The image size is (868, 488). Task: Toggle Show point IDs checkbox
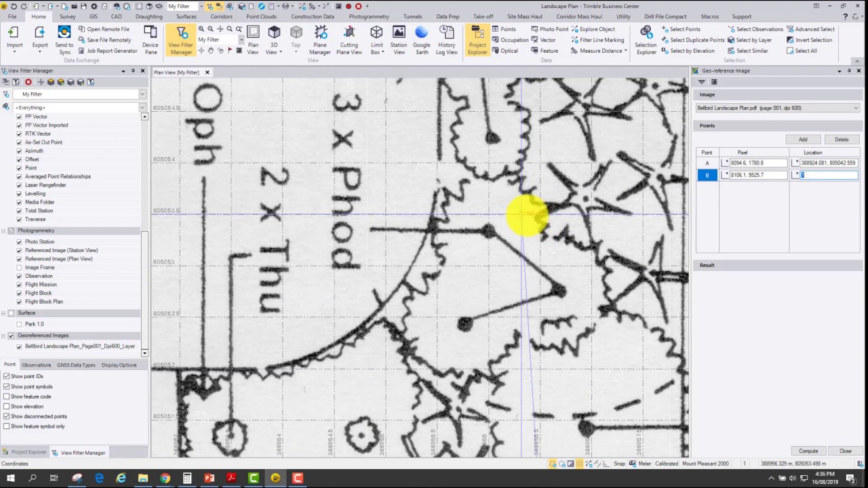7,376
